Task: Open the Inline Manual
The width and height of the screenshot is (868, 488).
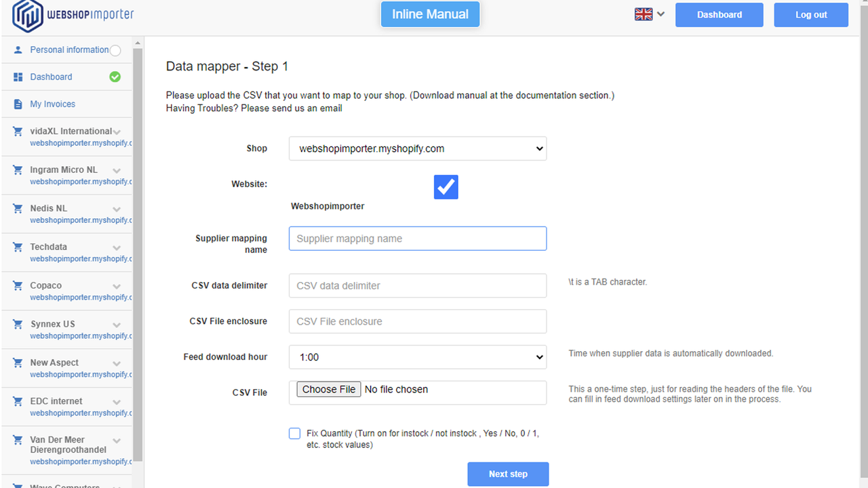Action: pos(430,14)
